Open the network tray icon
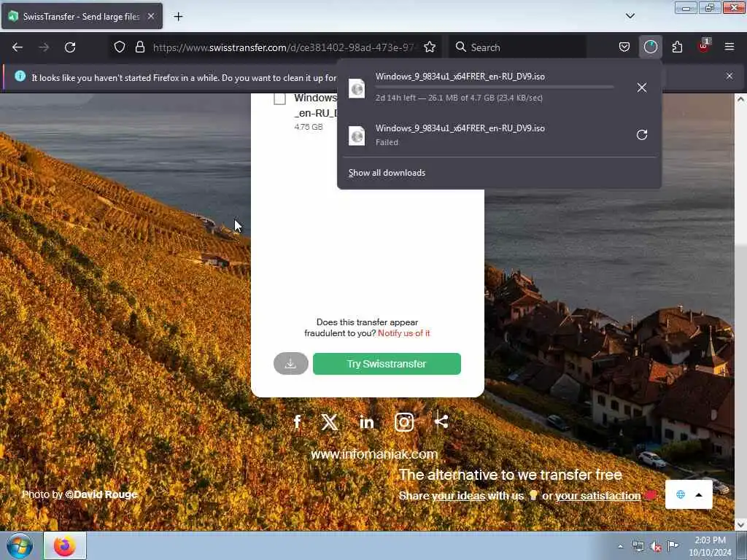The height and width of the screenshot is (560, 747). coord(638,547)
